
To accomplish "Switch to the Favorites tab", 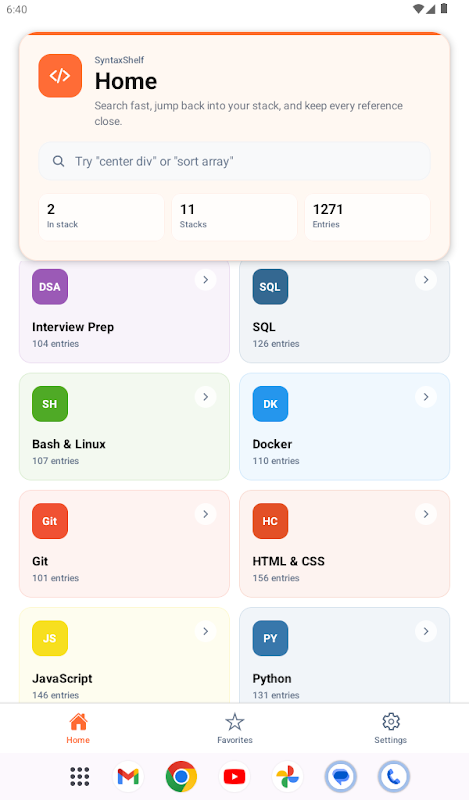I will [x=235, y=729].
